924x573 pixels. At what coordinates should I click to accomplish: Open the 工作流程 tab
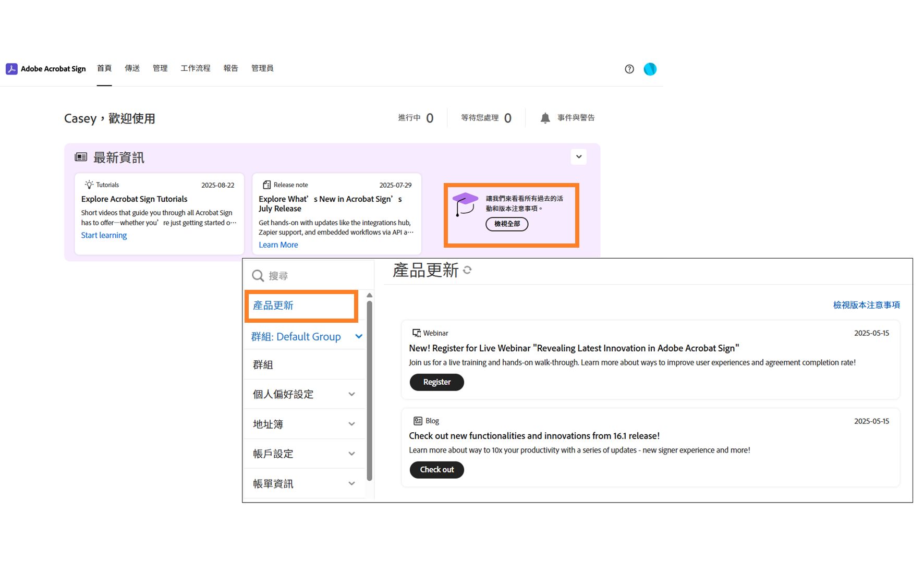point(196,68)
